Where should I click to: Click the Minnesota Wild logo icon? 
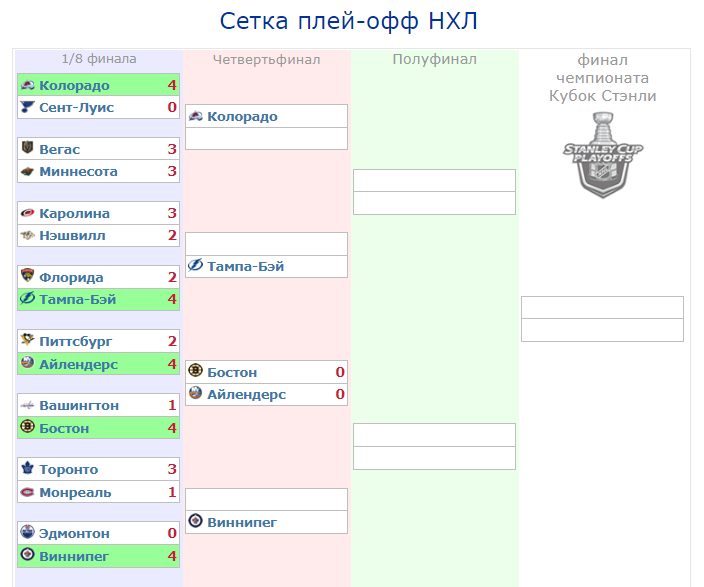point(27,171)
